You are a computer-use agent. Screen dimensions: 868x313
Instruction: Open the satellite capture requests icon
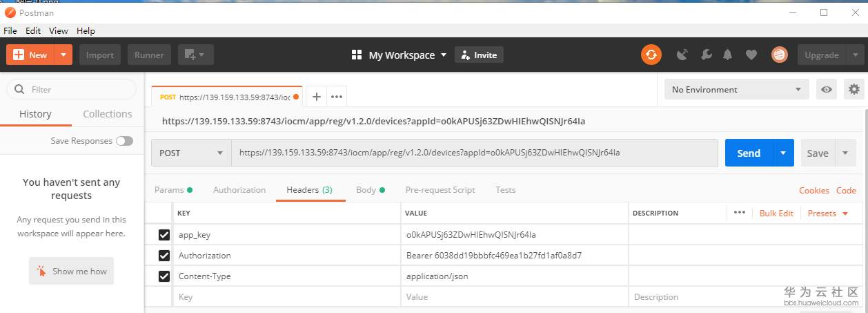pos(682,55)
